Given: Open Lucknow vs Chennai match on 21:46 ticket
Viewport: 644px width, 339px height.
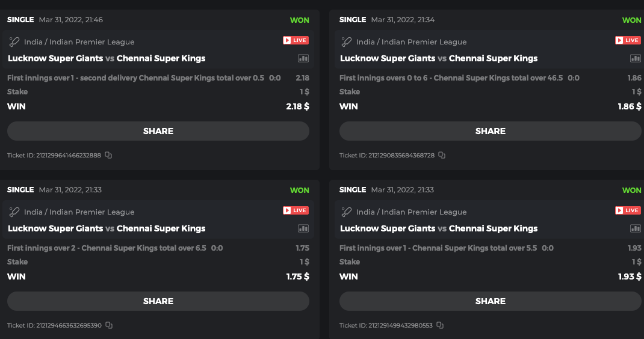Looking at the screenshot, I should point(107,58).
